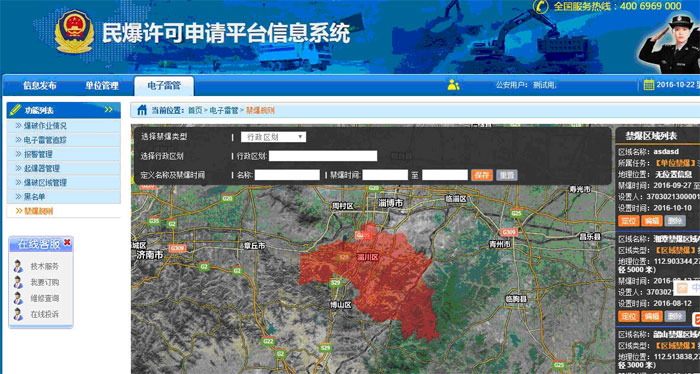Click the home icon in breadcrumb bar
Image resolution: width=700 pixels, height=374 pixels.
tap(142, 110)
